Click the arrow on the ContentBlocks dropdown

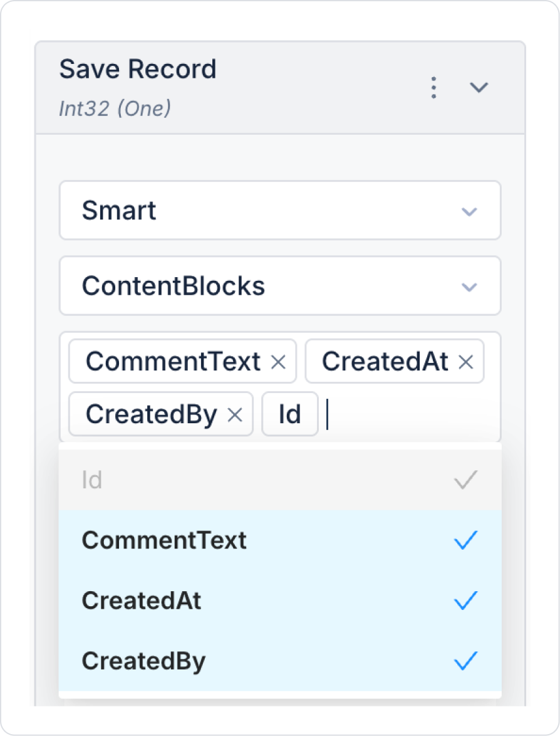[469, 287]
